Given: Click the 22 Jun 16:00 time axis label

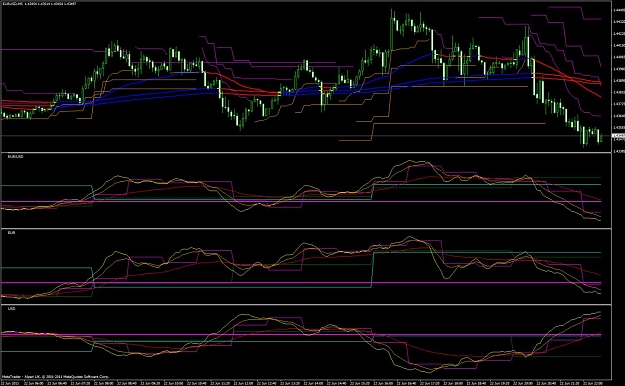Looking at the screenshot, I should point(383,382).
